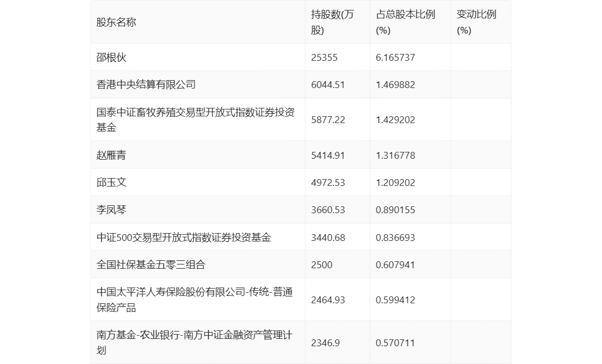Click the 占总股本比例(%) column header
The image size is (602, 364).
click(405, 22)
